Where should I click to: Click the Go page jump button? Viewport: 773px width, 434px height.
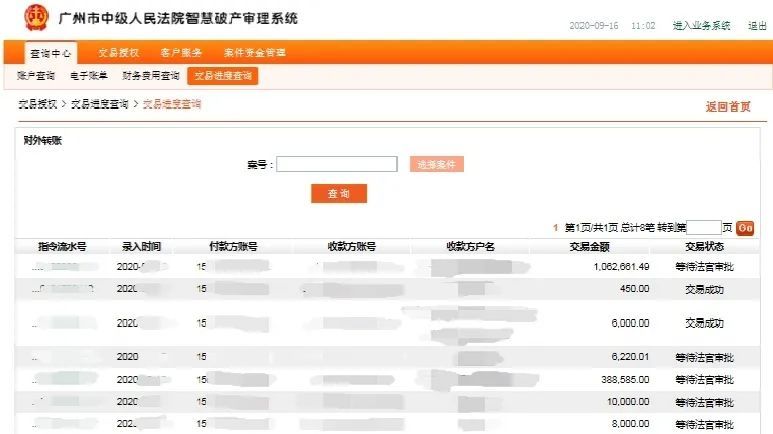point(745,228)
